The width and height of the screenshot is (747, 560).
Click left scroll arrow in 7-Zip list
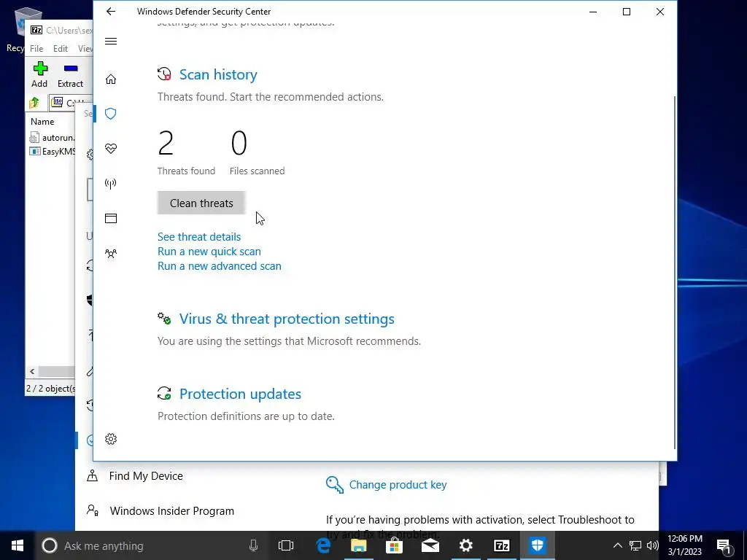[32, 371]
